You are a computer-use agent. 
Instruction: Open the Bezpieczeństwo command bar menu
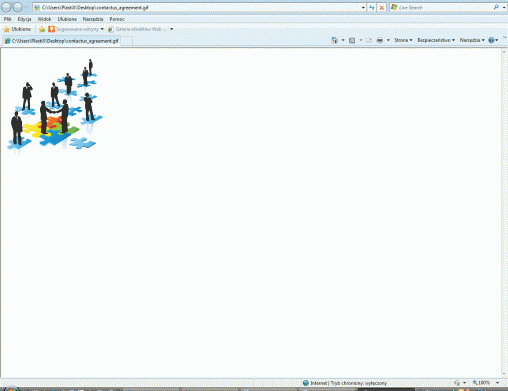point(436,40)
